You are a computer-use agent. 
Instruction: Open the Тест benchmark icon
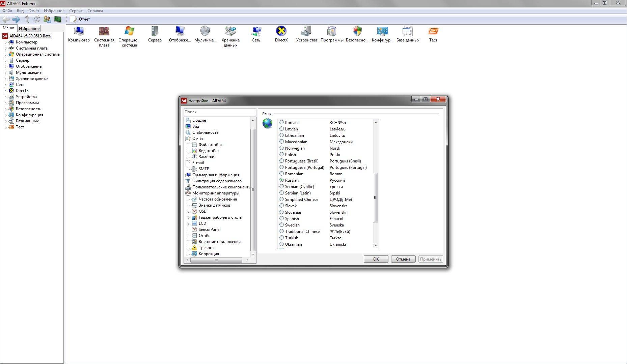(x=433, y=34)
